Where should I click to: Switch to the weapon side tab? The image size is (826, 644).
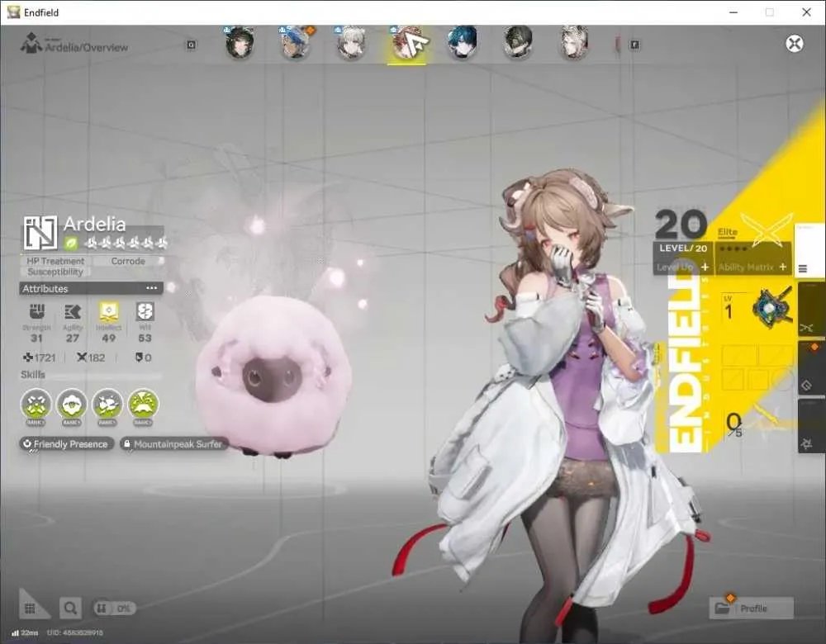coord(811,310)
